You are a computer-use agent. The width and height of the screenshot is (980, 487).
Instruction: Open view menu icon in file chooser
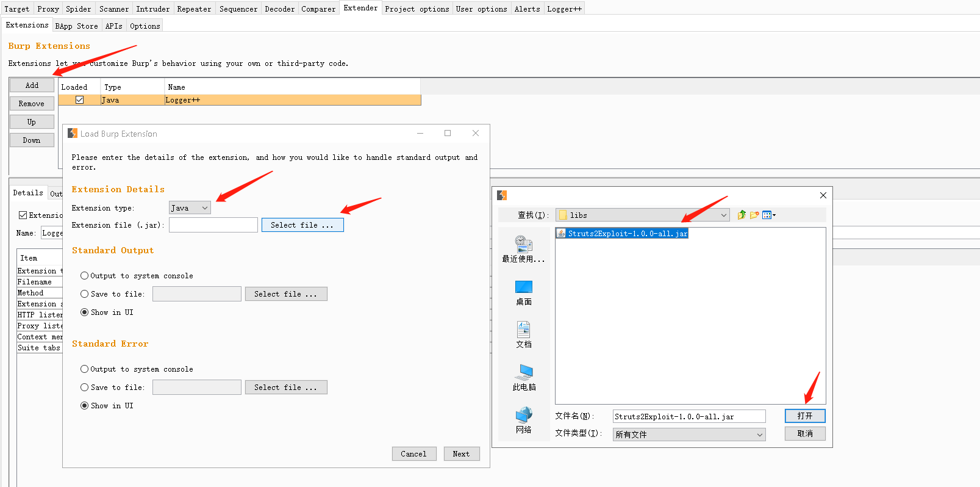[x=768, y=215]
